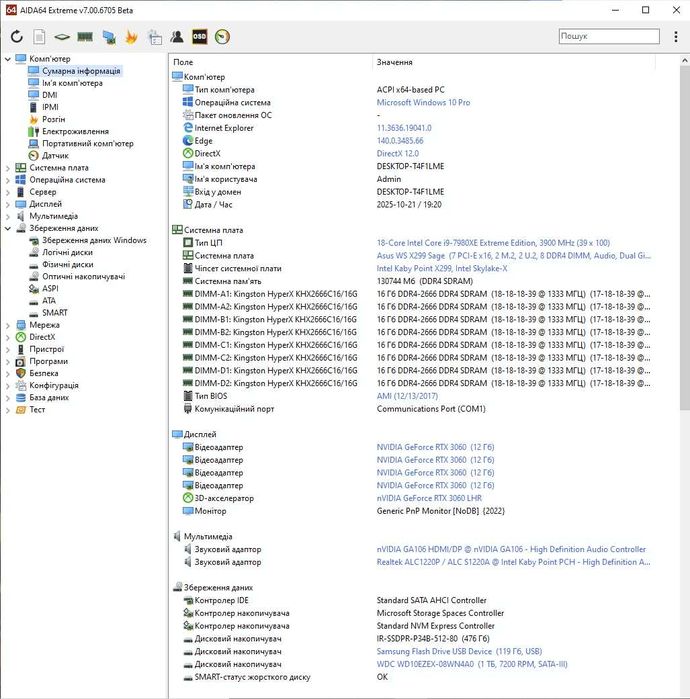Expand the Пристрої tree node
This screenshot has height=699, width=690.
[8, 349]
